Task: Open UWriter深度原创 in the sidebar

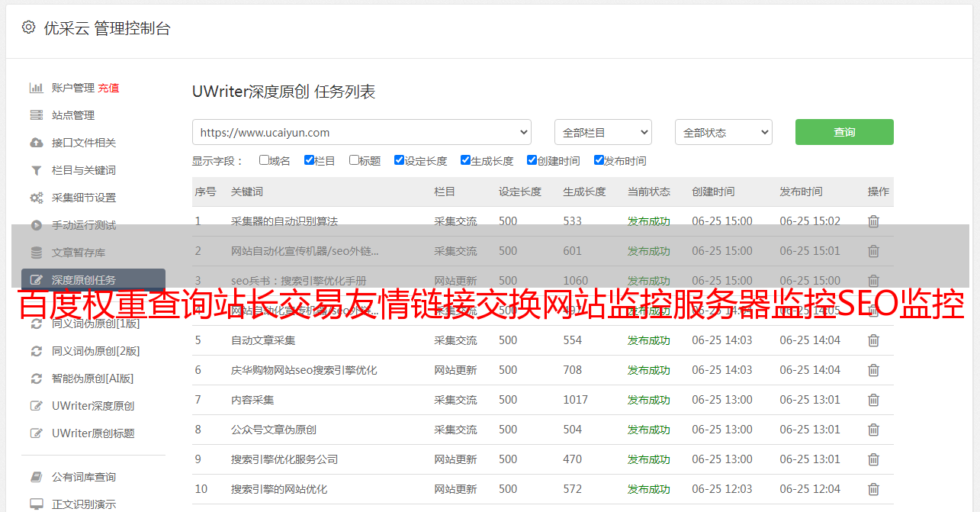Action: pyautogui.click(x=93, y=406)
